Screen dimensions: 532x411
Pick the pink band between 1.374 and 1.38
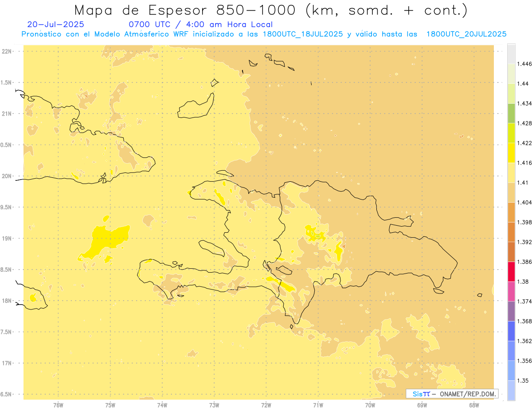[x=511, y=291]
